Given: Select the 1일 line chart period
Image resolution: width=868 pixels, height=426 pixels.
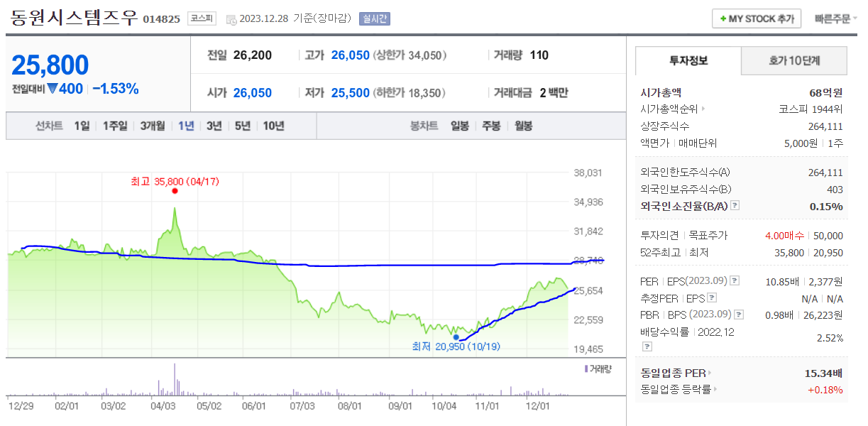Looking at the screenshot, I should tap(82, 126).
